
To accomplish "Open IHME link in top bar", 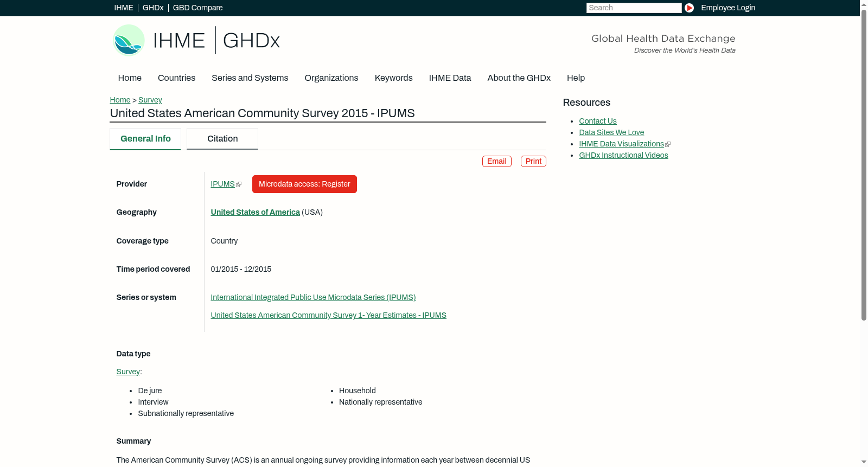I will (x=124, y=8).
